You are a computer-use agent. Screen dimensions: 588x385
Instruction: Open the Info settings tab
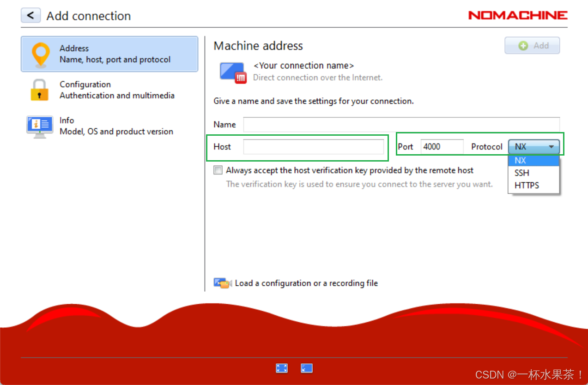point(109,126)
